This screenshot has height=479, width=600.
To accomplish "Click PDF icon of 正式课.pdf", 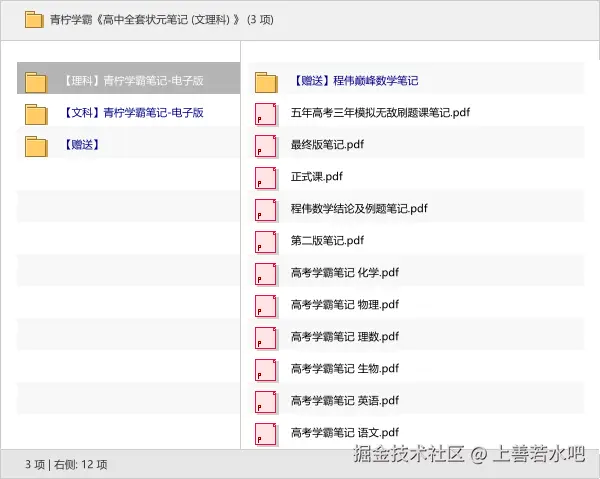I will coord(266,178).
